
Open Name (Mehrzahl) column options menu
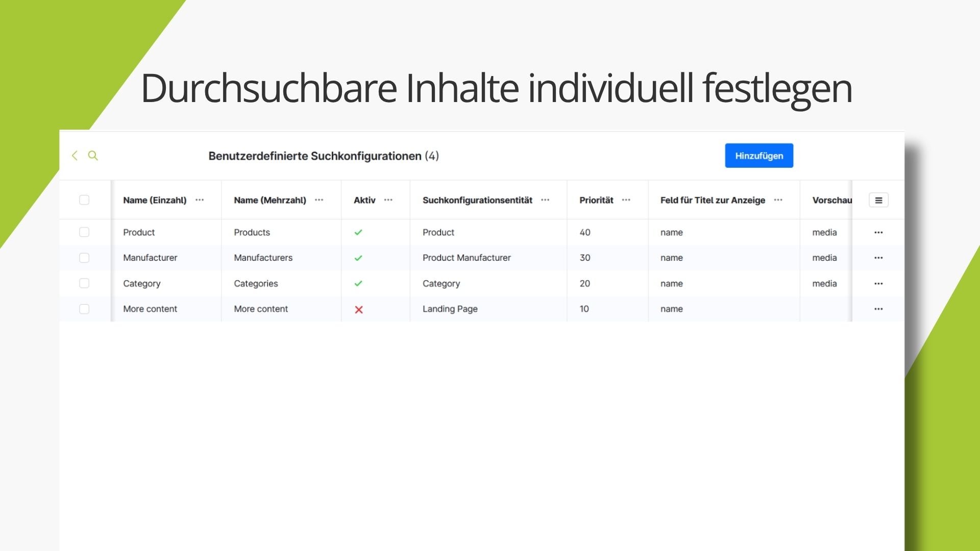pos(319,200)
